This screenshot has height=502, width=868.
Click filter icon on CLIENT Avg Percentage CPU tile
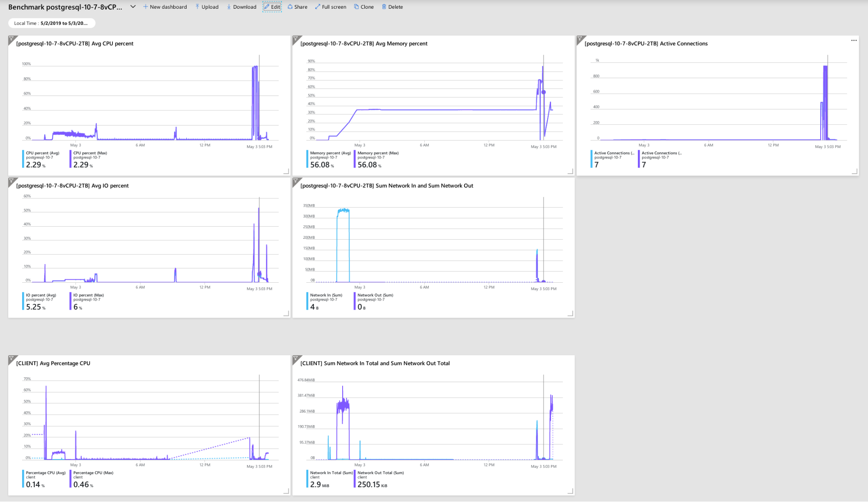click(x=11, y=358)
